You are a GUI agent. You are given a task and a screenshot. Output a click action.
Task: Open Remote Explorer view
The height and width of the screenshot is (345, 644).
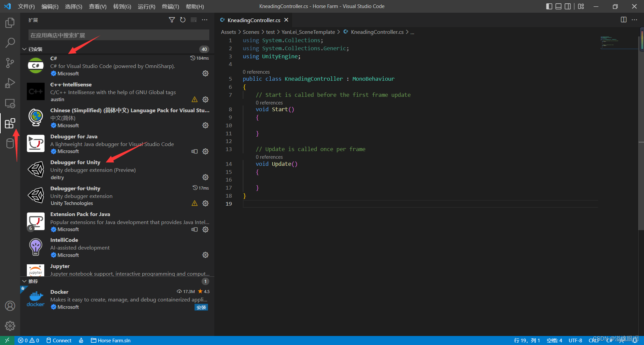[10, 103]
